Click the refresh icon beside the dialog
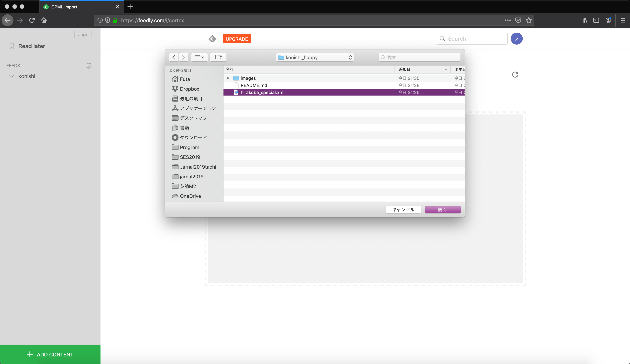Image resolution: width=630 pixels, height=364 pixels. coord(515,74)
